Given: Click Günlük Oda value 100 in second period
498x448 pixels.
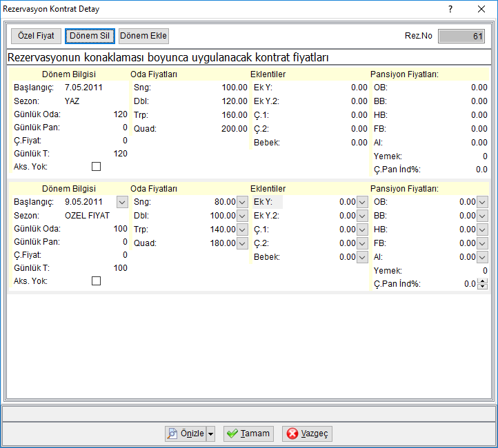Looking at the screenshot, I should click(x=121, y=229).
